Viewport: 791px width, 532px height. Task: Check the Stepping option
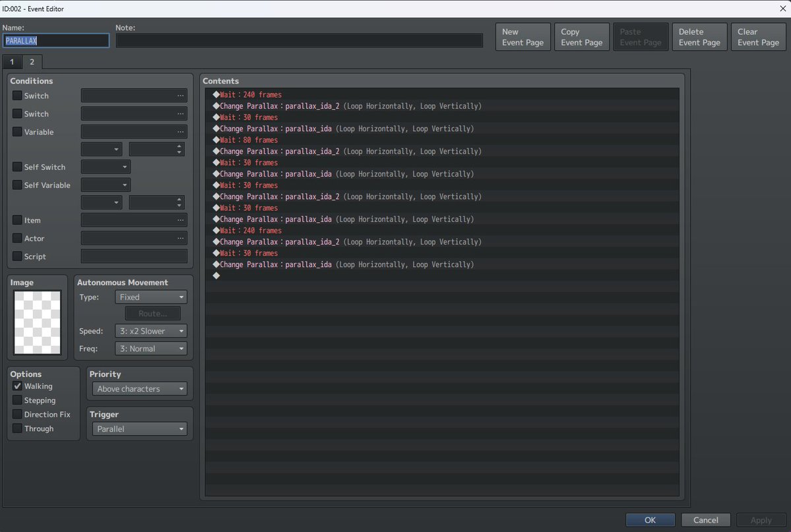click(x=17, y=400)
